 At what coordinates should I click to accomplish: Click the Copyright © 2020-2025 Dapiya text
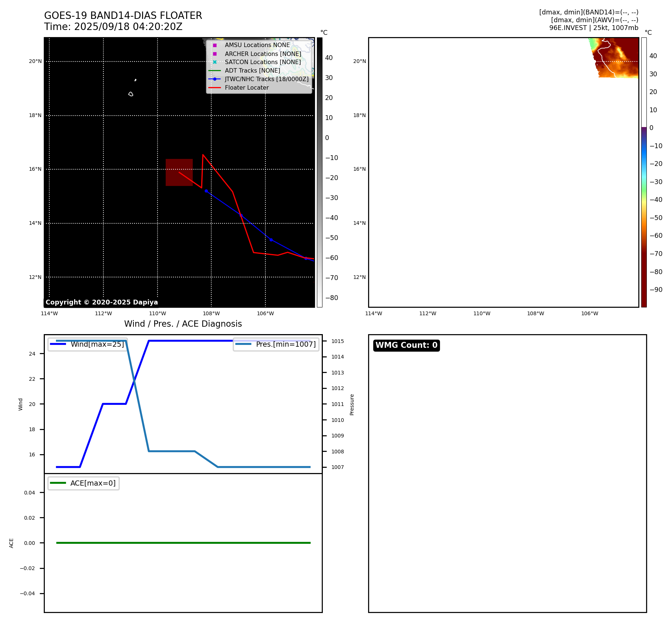[102, 302]
